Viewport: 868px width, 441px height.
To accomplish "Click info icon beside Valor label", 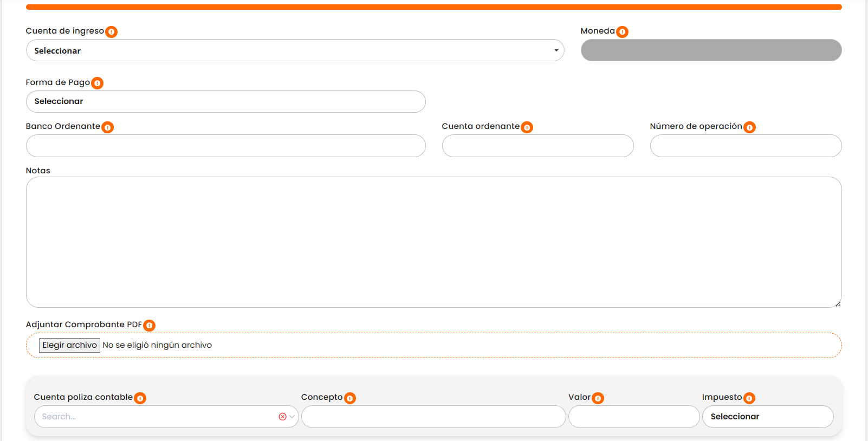I will click(x=598, y=398).
